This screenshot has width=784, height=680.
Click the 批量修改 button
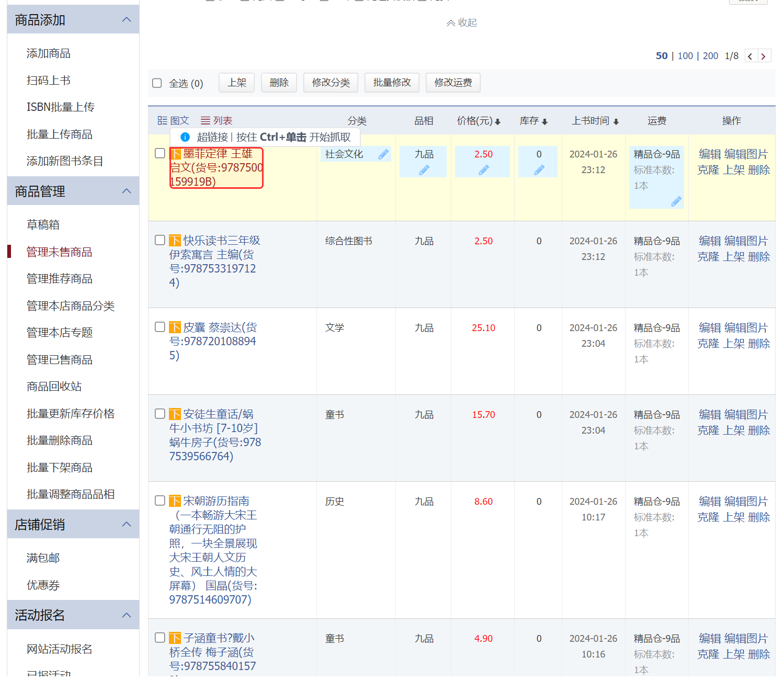(392, 83)
